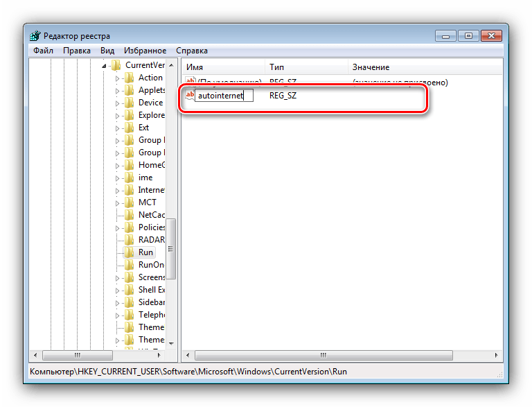Minimize the Registry Editor window
Viewport: 532px width, 407px height.
point(446,35)
